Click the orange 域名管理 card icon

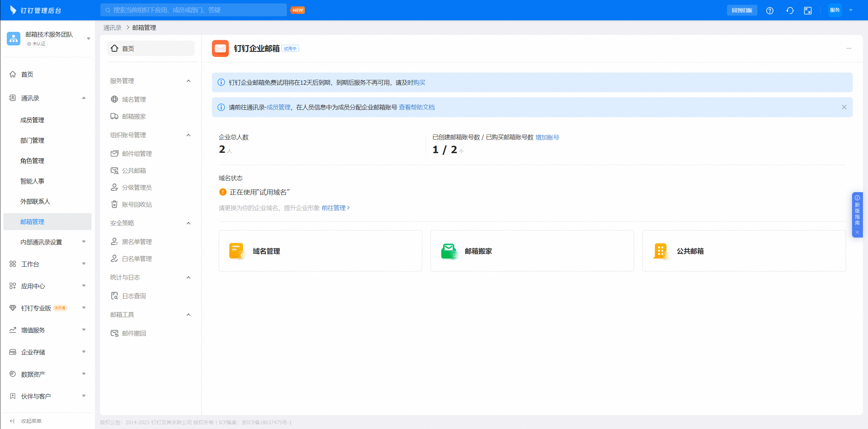(237, 251)
